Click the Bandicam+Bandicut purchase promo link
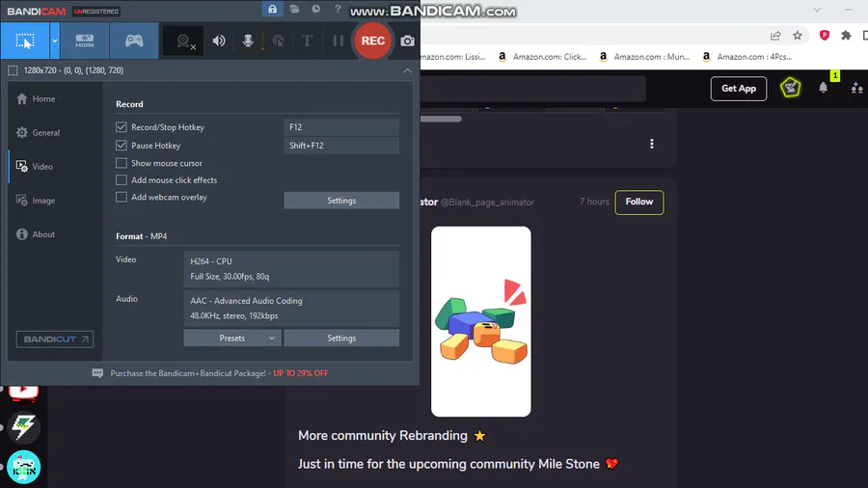The width and height of the screenshot is (868, 488). tap(219, 373)
